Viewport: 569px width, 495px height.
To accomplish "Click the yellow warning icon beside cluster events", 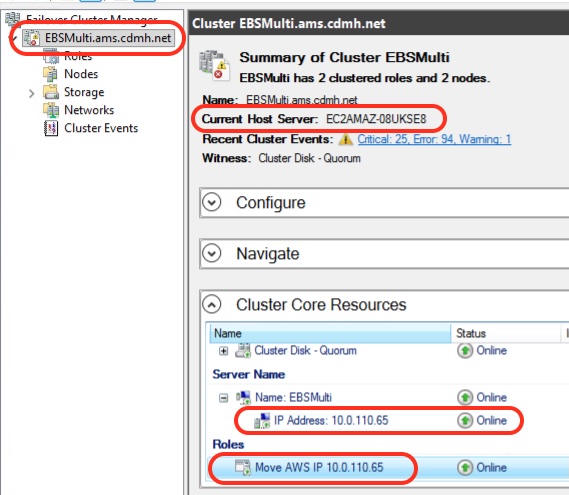I will tap(345, 139).
